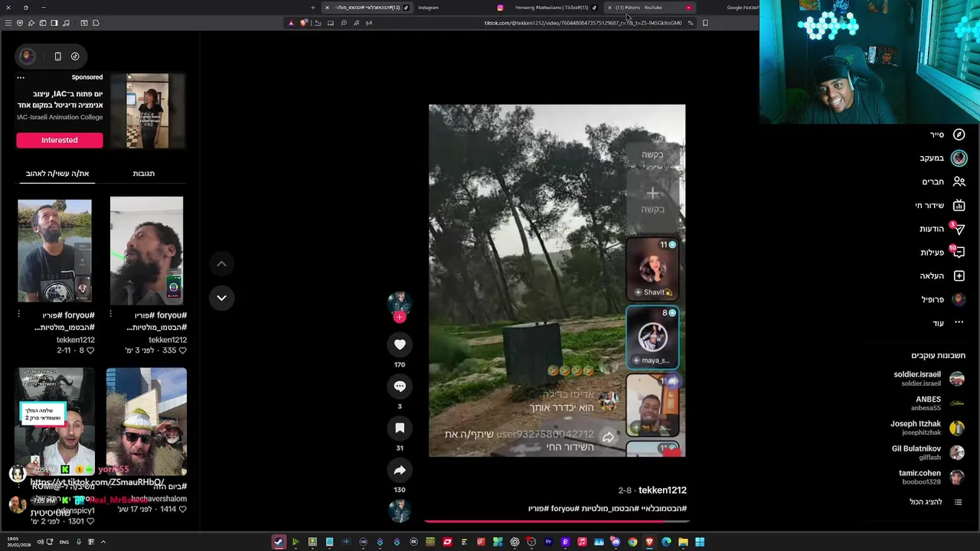Open the Windows Start button
980x551 pixels.
coord(700,542)
